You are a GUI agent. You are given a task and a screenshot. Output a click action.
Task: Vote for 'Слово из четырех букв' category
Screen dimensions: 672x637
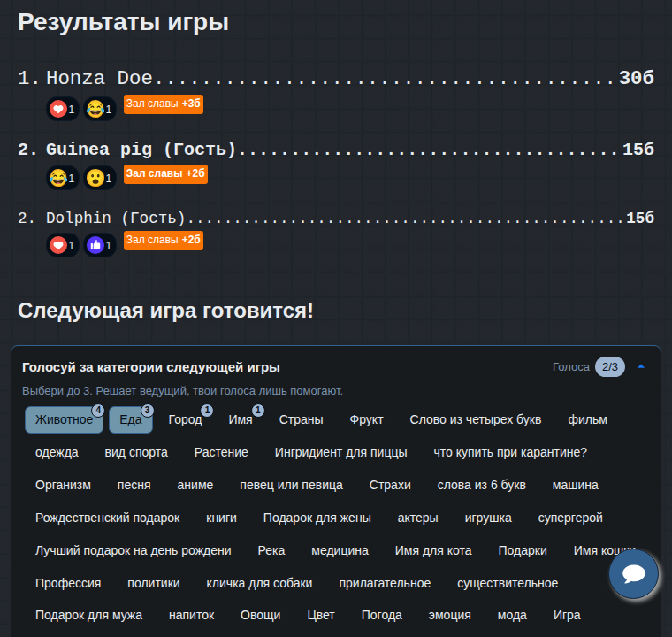(x=476, y=419)
